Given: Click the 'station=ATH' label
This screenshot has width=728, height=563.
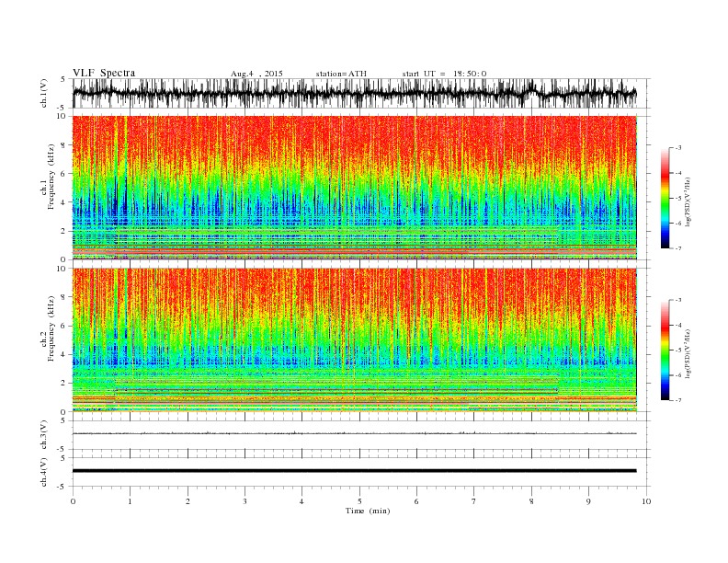Looking at the screenshot, I should click(341, 74).
